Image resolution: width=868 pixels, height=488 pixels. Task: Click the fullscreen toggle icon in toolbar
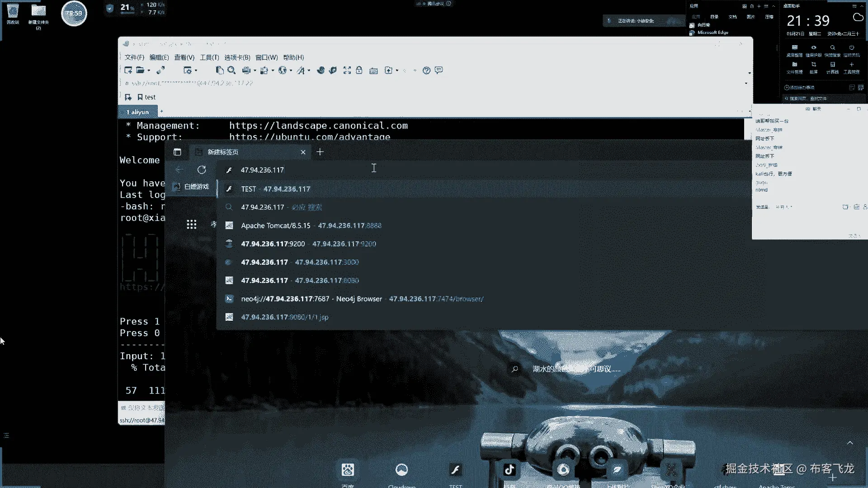[x=347, y=70]
